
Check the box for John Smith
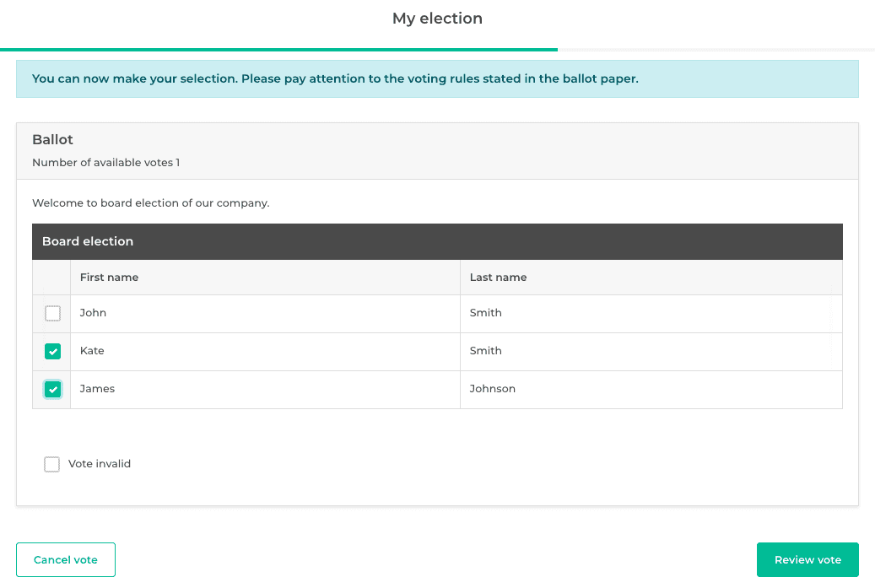click(x=52, y=314)
